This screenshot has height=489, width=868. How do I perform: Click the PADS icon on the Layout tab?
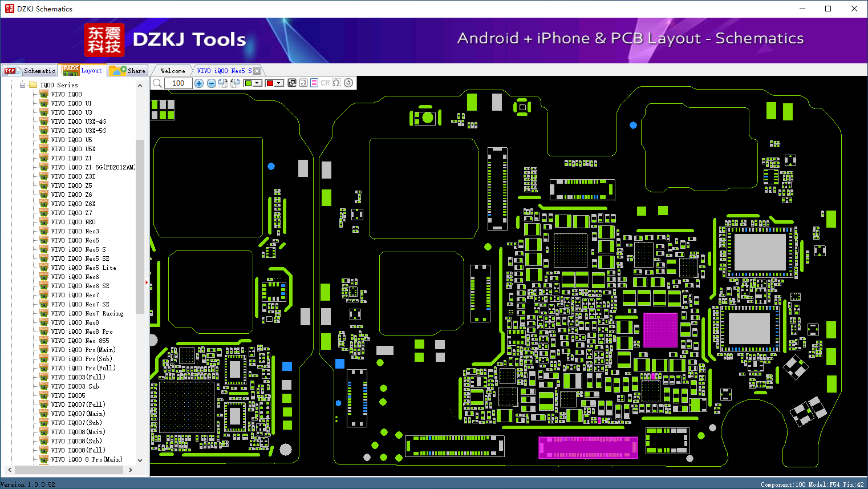coord(71,70)
